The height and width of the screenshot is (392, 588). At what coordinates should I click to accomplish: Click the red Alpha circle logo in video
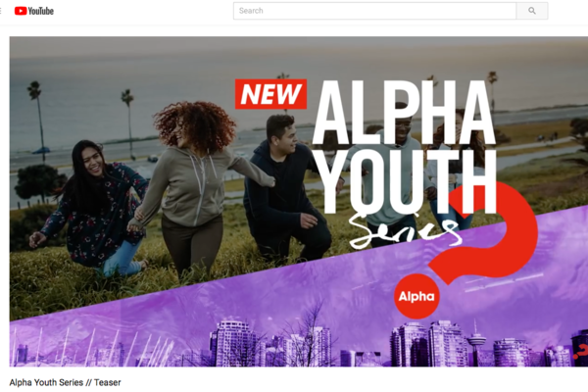tap(416, 296)
